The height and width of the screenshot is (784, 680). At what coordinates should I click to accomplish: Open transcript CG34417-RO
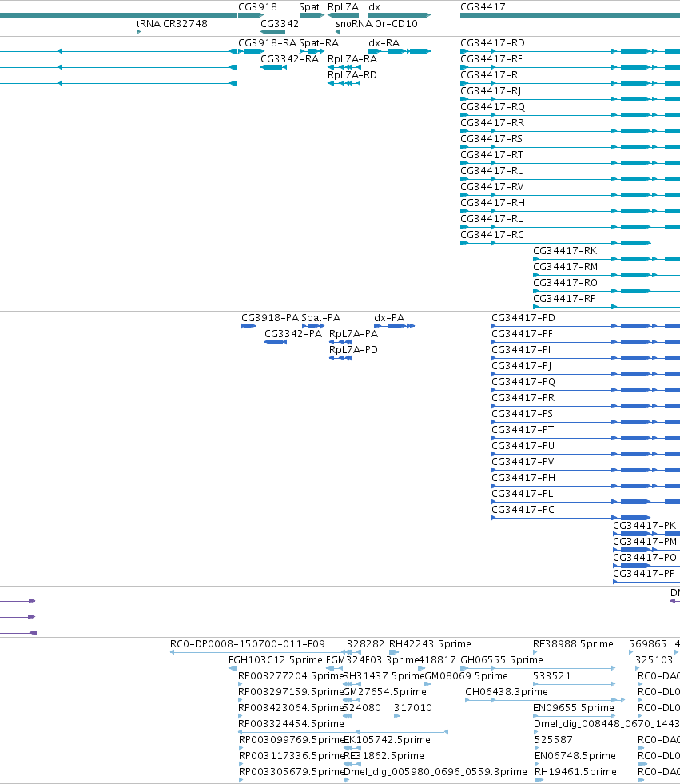(565, 283)
